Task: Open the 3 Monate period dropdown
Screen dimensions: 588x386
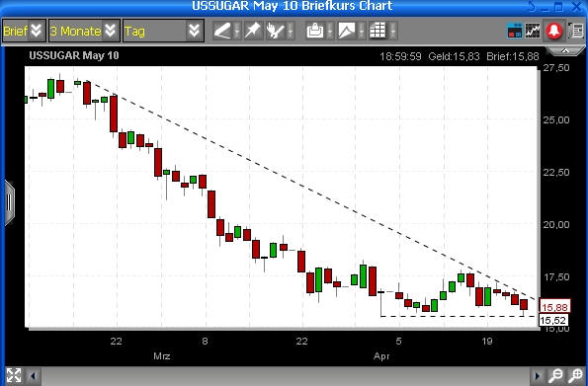Action: (84, 31)
